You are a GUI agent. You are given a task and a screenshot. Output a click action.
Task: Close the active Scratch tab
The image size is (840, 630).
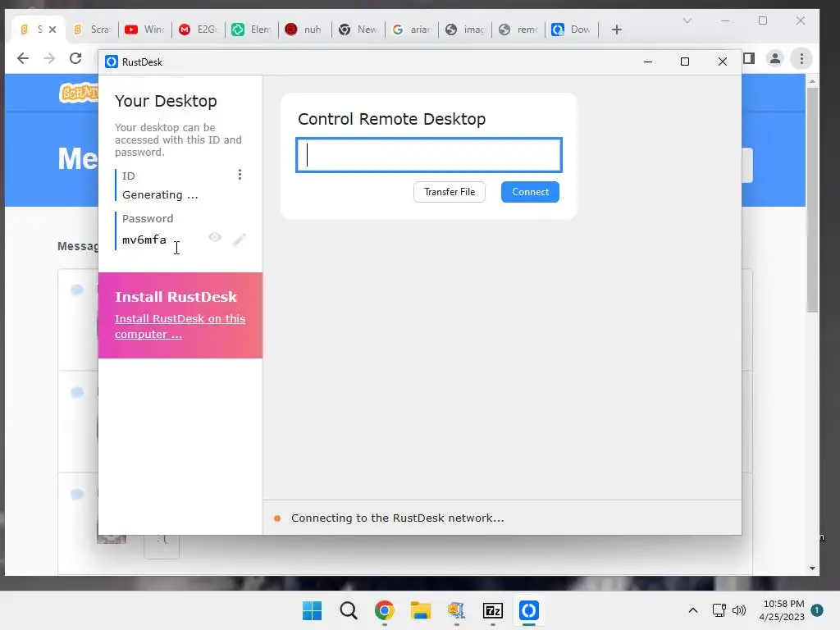(x=52, y=30)
